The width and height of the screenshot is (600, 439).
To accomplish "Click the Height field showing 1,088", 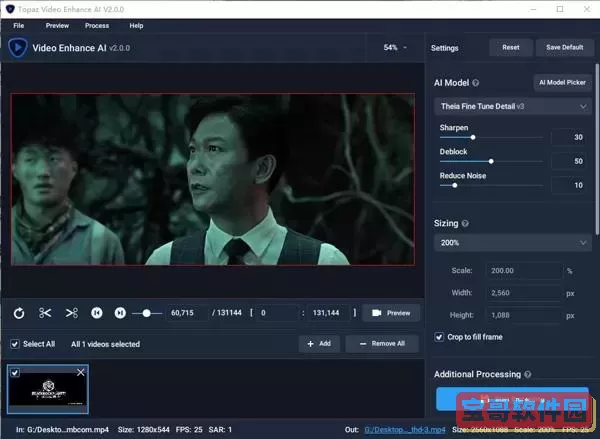I will coord(524,315).
